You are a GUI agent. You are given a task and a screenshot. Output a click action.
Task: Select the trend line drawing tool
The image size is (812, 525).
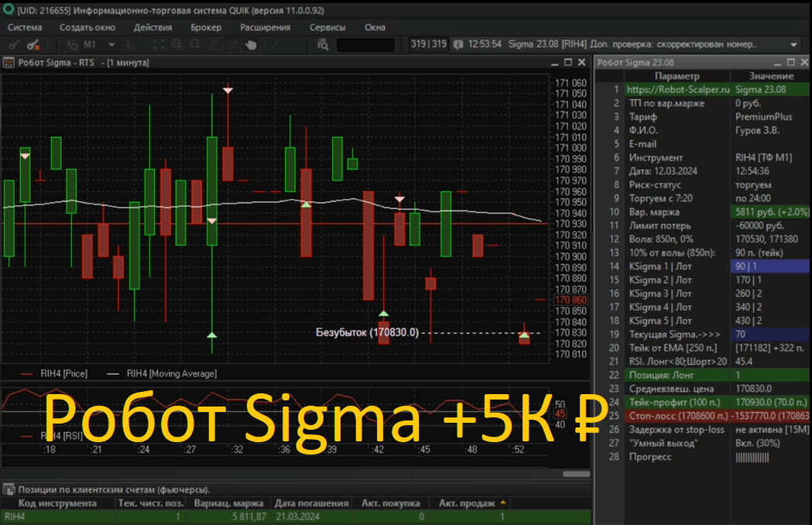pos(275,45)
